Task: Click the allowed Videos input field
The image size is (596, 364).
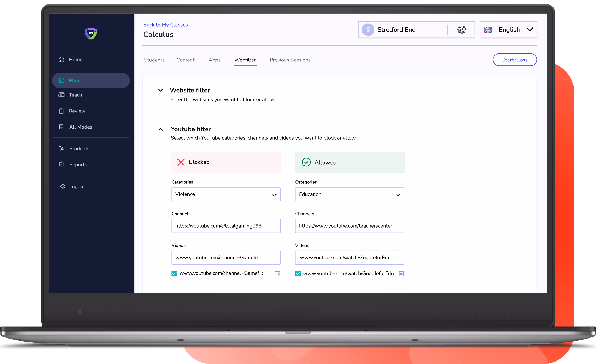Action: pyautogui.click(x=349, y=258)
